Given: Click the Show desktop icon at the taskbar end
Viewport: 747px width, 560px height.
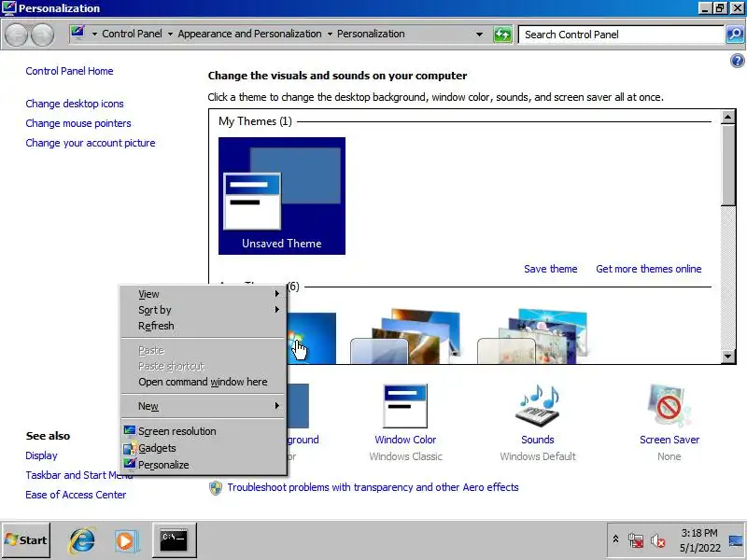Looking at the screenshot, I should coord(736,540).
